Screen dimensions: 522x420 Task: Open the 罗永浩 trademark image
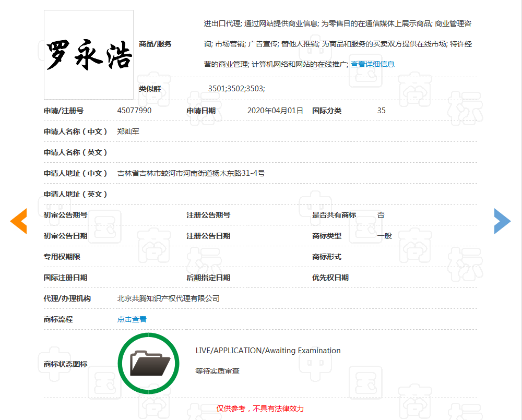click(89, 55)
